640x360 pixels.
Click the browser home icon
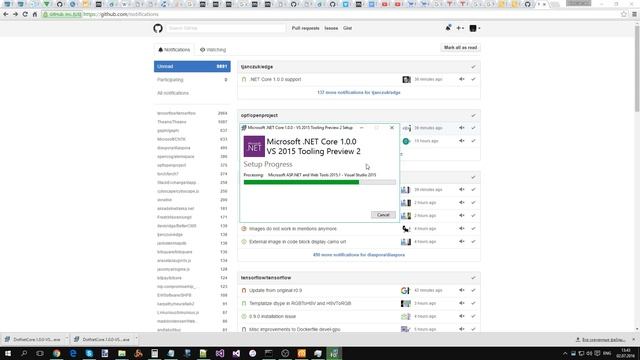click(35, 14)
